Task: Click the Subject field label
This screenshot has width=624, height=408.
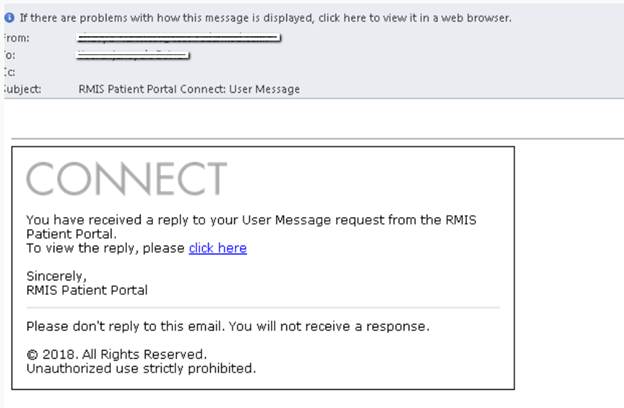Action: [x=22, y=89]
